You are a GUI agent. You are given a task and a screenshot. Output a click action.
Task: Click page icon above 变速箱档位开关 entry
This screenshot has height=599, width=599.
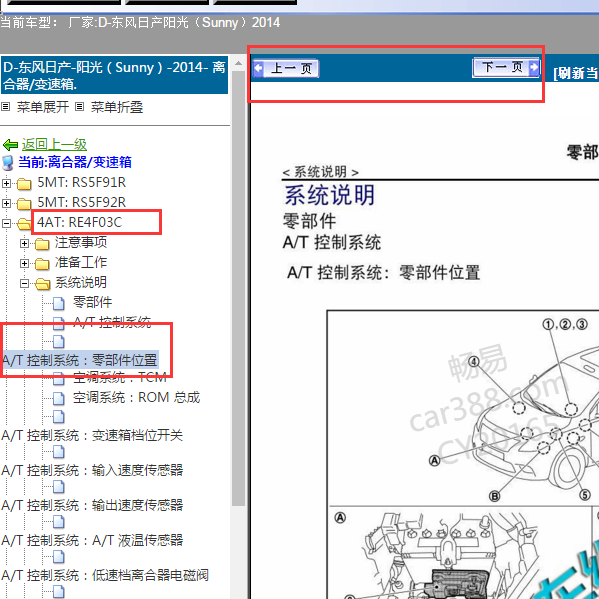click(58, 417)
